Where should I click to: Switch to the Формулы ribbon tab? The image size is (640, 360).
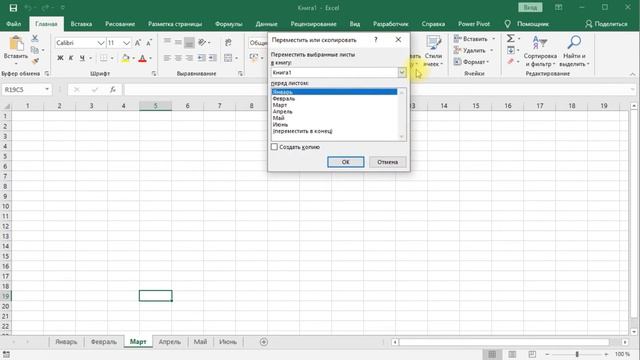(228, 24)
